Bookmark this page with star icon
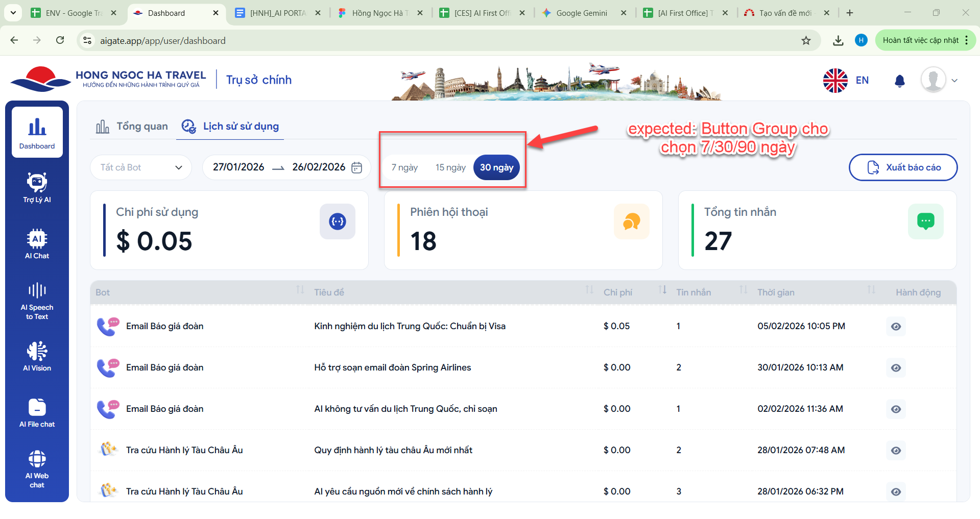 [806, 41]
